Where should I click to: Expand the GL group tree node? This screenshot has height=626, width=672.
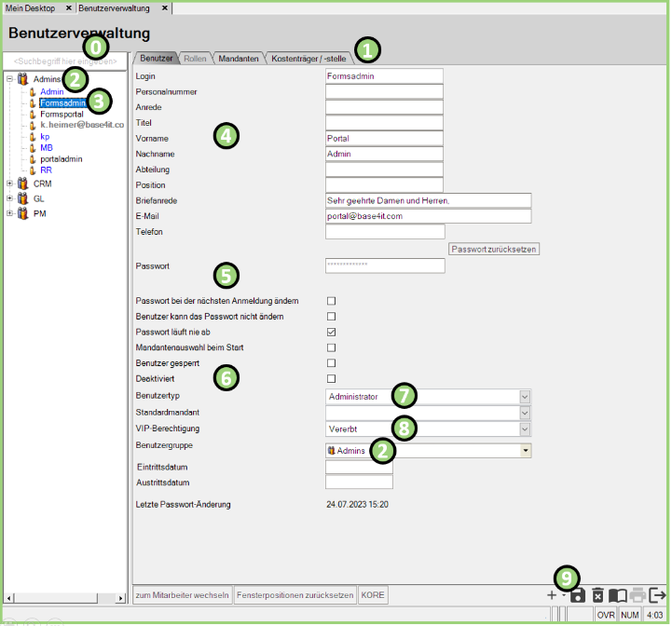(x=10, y=198)
